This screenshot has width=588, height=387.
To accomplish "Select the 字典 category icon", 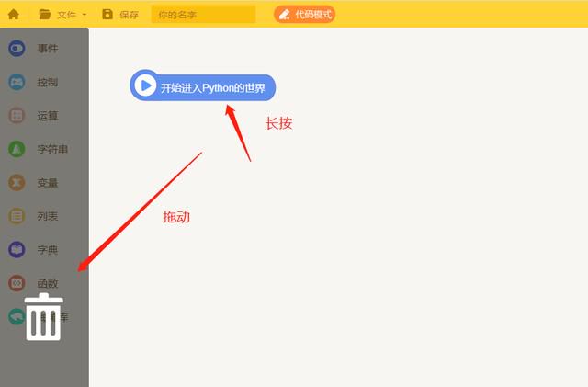I will [17, 250].
